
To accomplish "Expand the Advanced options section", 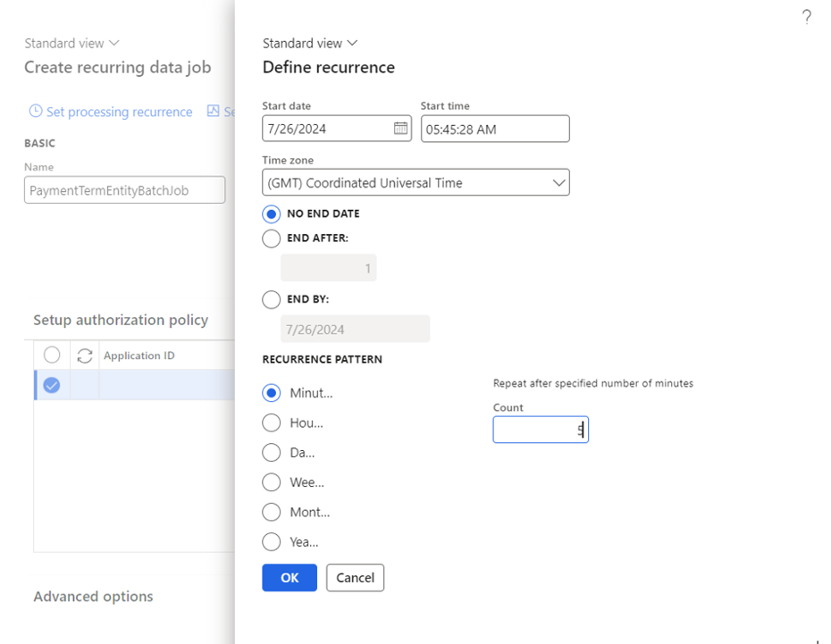I will coord(93,597).
